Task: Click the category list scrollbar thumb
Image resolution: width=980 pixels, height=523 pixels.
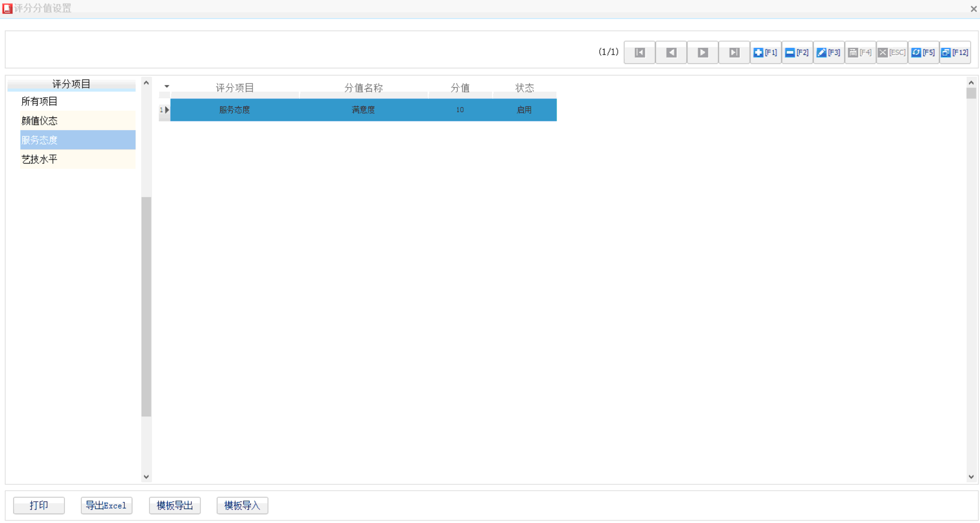Action: pos(146,306)
